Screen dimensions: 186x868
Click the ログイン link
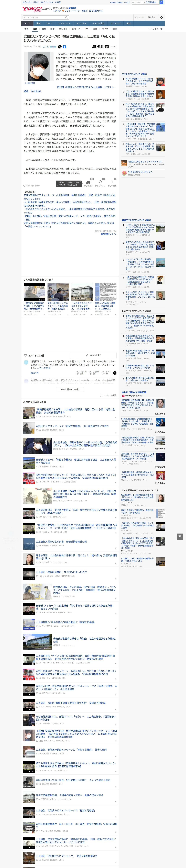(x=57, y=11)
